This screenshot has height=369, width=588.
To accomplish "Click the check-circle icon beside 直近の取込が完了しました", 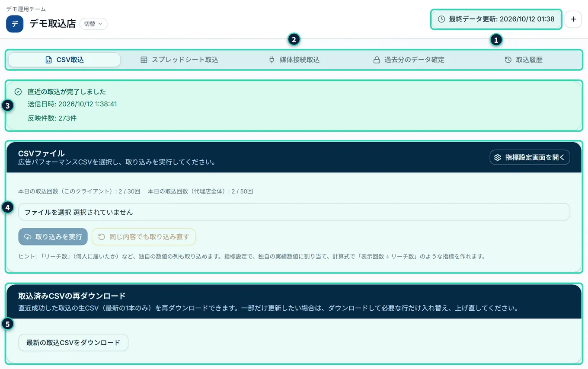I will (x=18, y=92).
